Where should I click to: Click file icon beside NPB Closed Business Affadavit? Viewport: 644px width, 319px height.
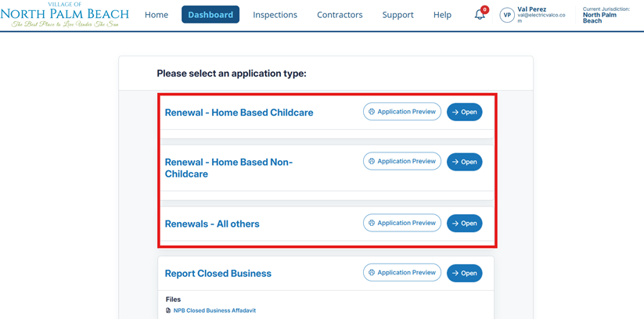[x=168, y=310]
